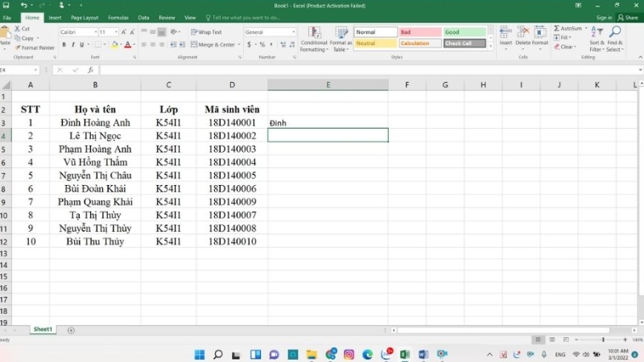Click the Comma Style icon

pos(270,44)
